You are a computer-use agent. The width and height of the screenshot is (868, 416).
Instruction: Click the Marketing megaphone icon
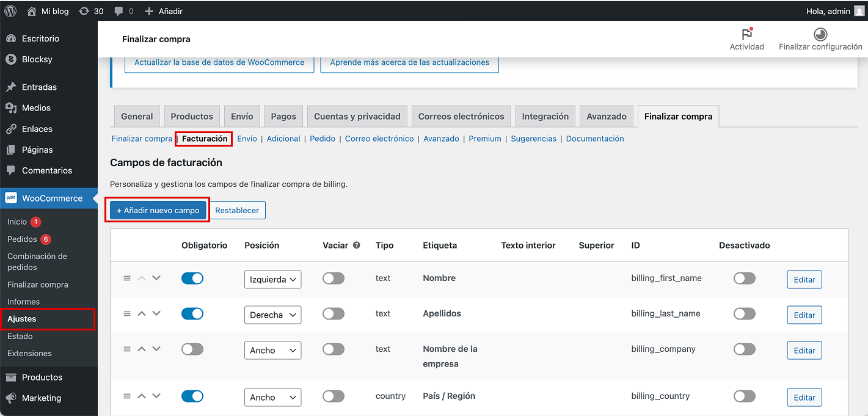point(11,398)
